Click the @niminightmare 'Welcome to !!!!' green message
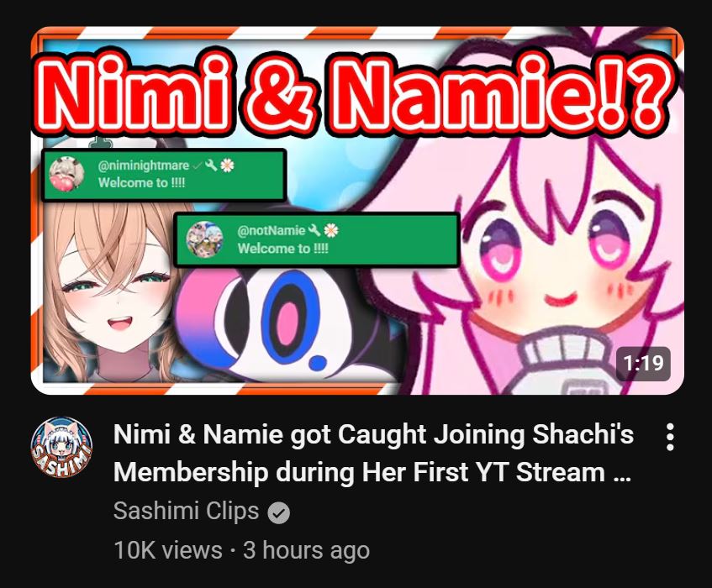 tap(164, 175)
